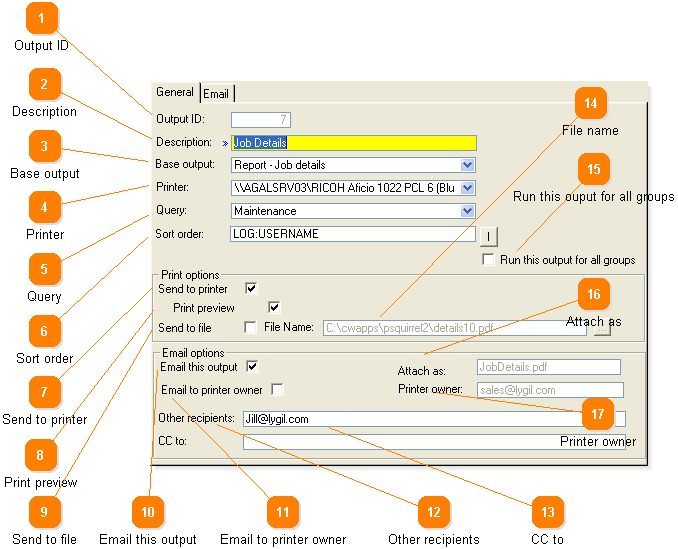Enable Run this output for all groups
Screen dimensions: 678x549
pyautogui.click(x=488, y=259)
